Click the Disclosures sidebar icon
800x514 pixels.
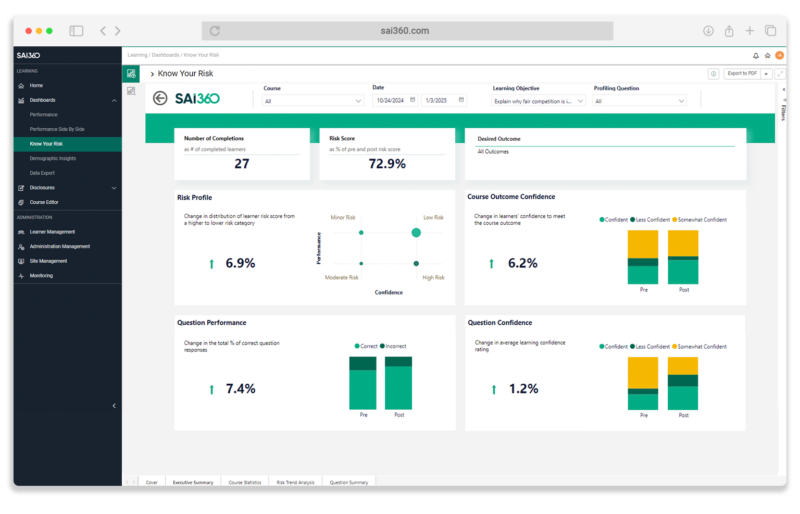pos(21,188)
